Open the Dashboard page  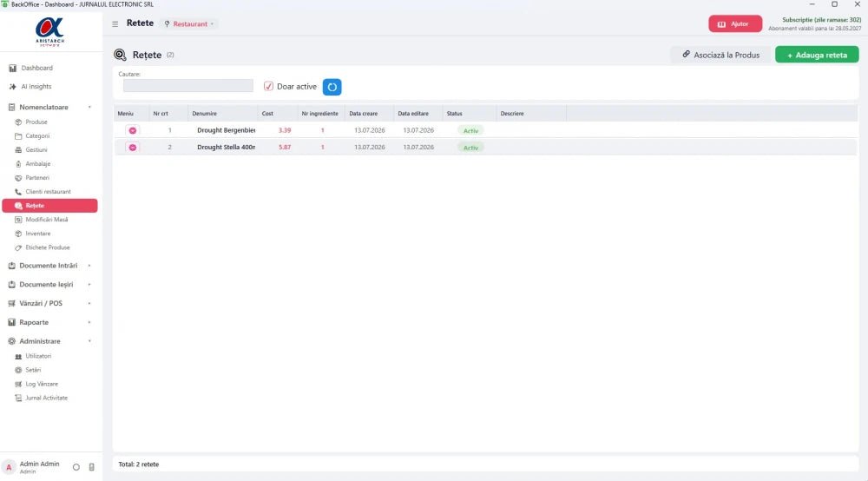[x=36, y=68]
